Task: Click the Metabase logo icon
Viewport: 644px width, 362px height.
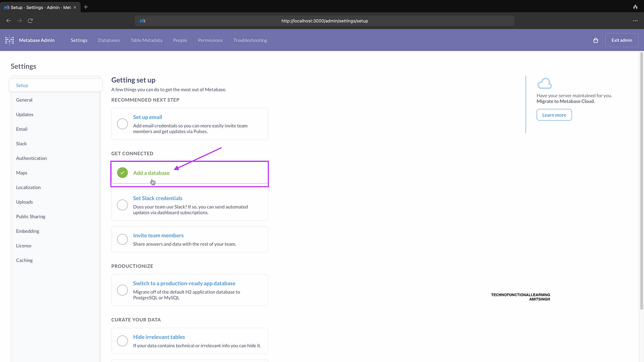Action: click(x=9, y=40)
